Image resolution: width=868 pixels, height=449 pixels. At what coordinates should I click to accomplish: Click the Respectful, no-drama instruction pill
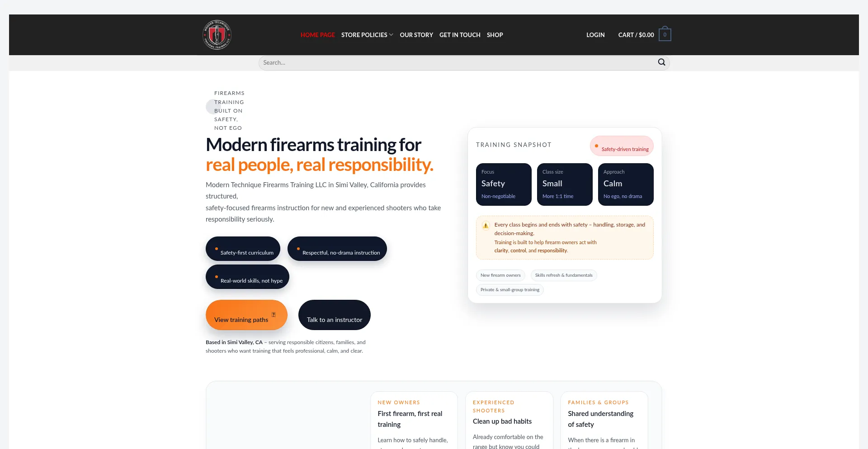(x=337, y=249)
